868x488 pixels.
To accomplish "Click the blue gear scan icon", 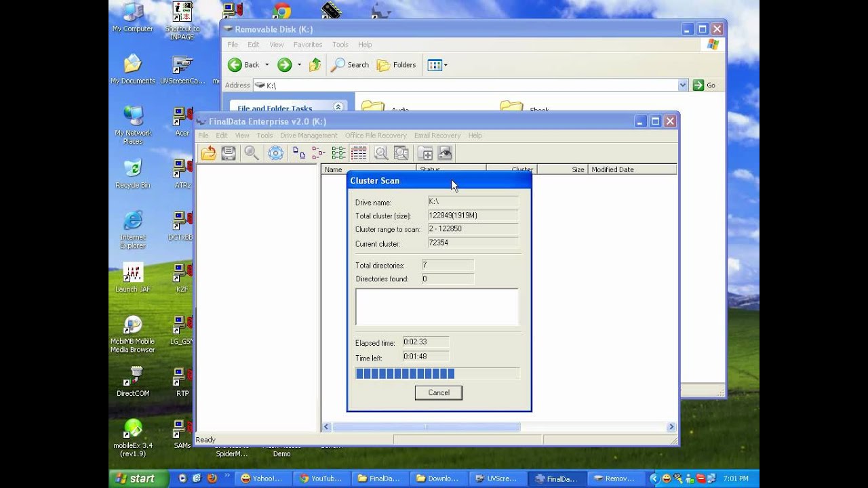I will [275, 153].
